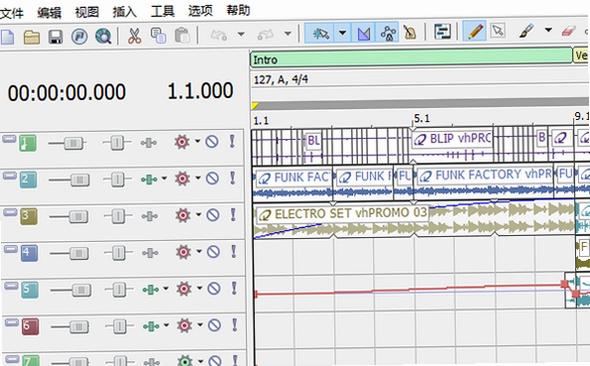Open the snapping options dropdown arrow
Viewport: 590px width, 366px height.
342,32
